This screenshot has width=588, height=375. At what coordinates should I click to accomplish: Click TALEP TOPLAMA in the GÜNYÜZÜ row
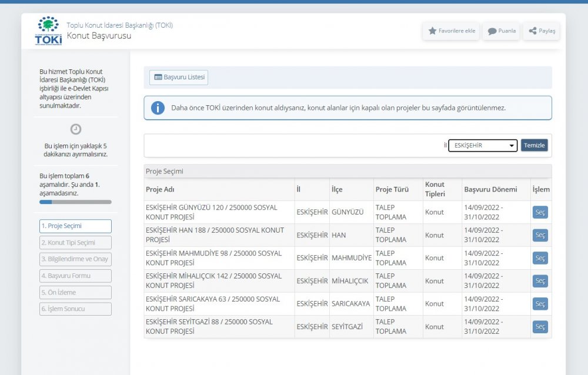coord(391,212)
